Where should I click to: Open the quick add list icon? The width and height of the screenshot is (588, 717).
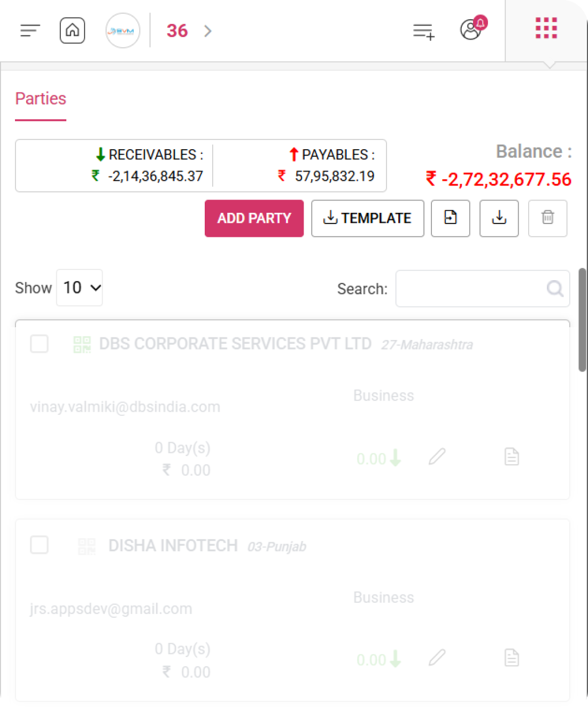coord(424,32)
